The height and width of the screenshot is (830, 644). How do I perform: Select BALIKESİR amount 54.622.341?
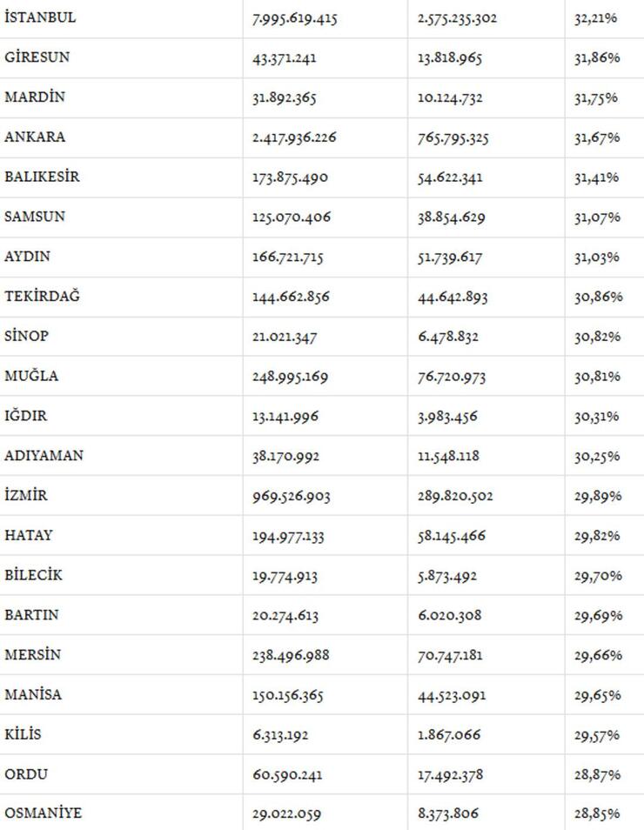pyautogui.click(x=450, y=177)
